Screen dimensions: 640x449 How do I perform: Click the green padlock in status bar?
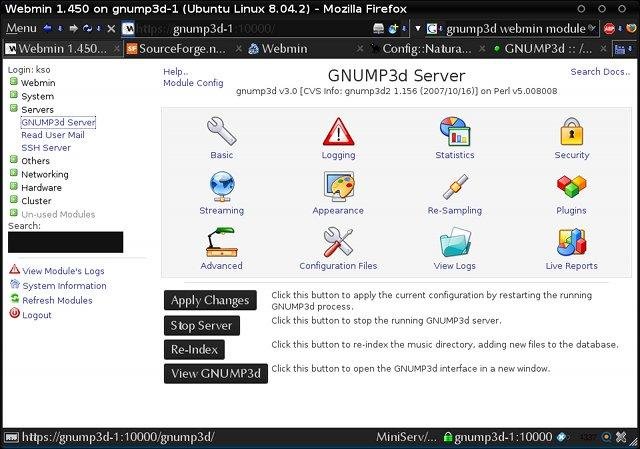click(448, 437)
